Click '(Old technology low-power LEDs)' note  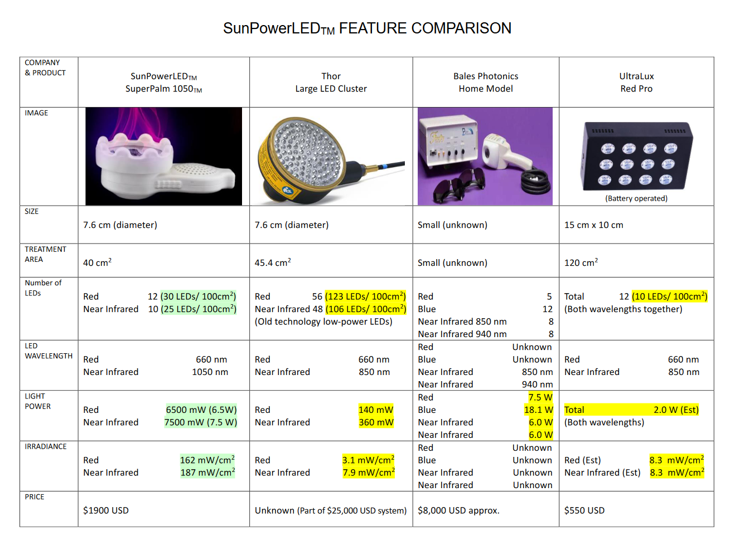click(323, 322)
